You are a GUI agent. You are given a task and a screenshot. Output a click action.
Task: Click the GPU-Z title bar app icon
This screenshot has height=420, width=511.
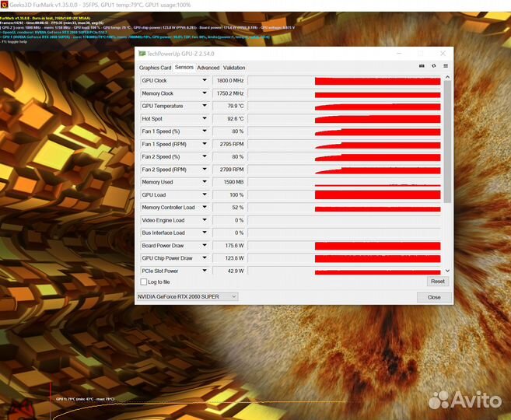142,54
